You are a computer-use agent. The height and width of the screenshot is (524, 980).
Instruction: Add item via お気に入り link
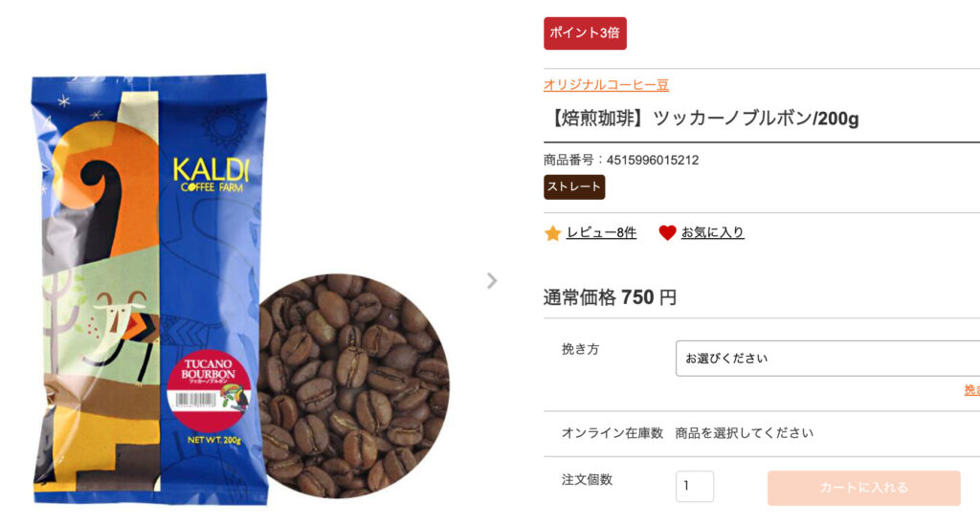pos(712,232)
